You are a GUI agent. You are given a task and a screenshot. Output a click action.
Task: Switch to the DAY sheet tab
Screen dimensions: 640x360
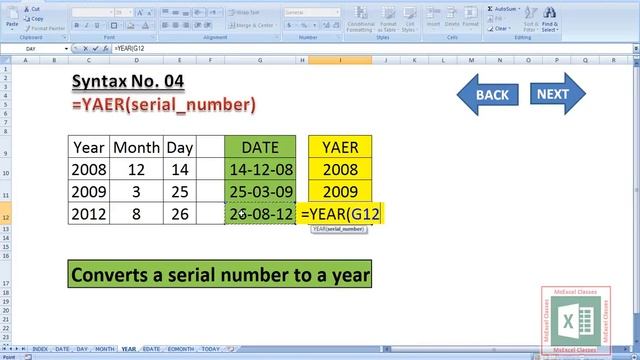click(82, 349)
